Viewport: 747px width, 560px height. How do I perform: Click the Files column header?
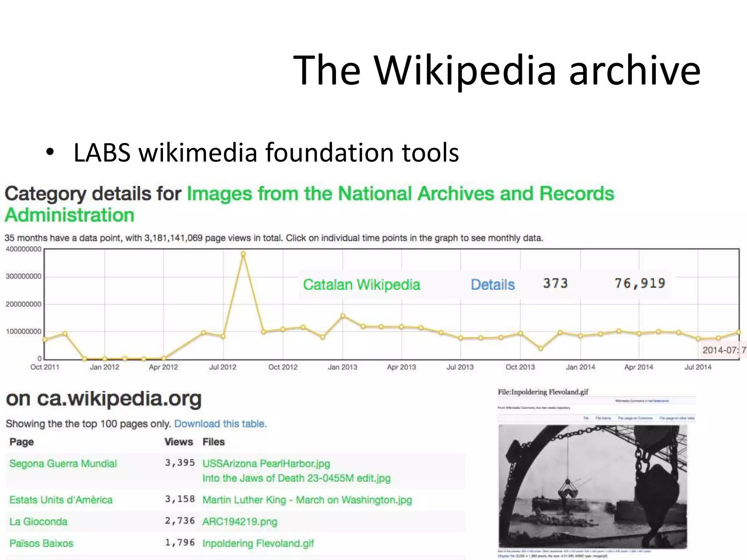coord(214,442)
